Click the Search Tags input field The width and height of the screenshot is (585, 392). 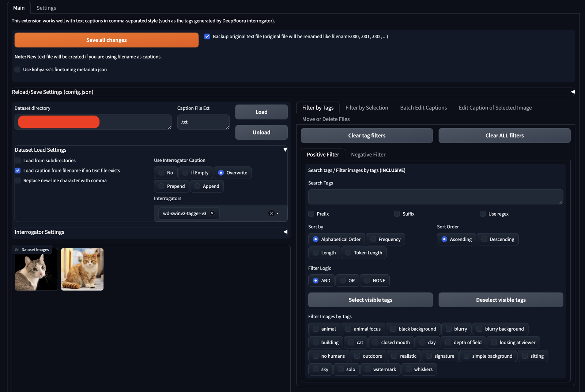click(x=435, y=197)
